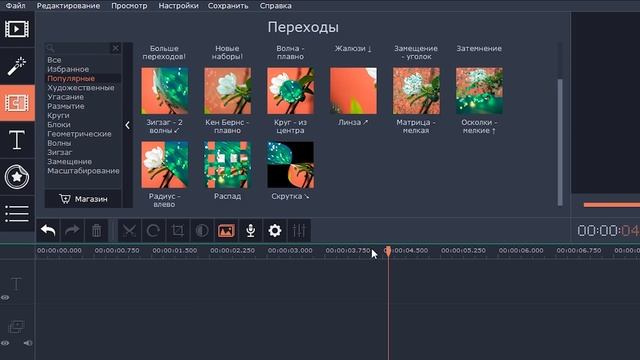The height and width of the screenshot is (360, 640).
Task: Click the overlay track icon
Action: point(16,327)
